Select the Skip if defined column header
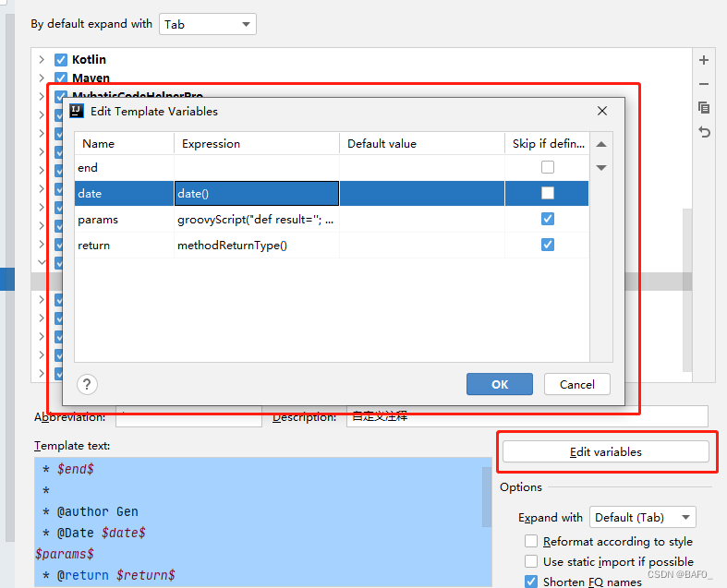Image resolution: width=727 pixels, height=588 pixels. tap(547, 144)
